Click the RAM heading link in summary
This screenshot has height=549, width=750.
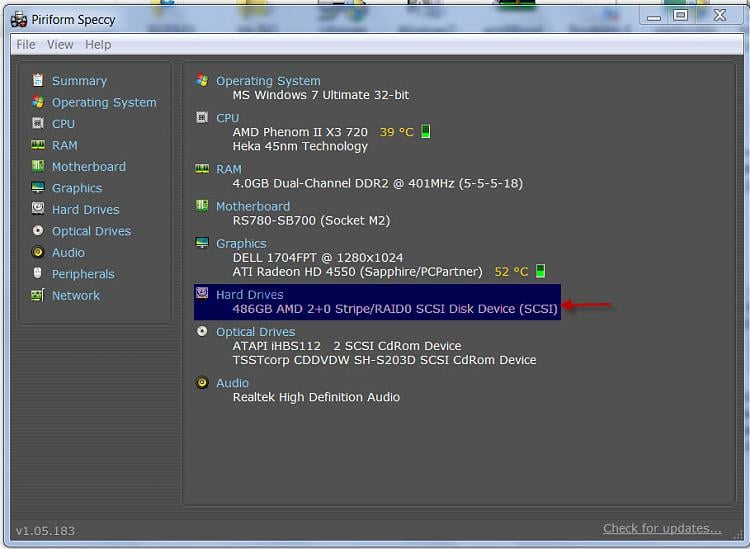point(229,169)
